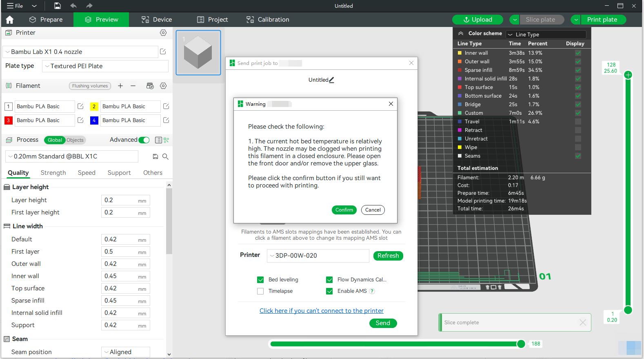
Task: Click the search settings magnifier icon
Action: (165, 156)
